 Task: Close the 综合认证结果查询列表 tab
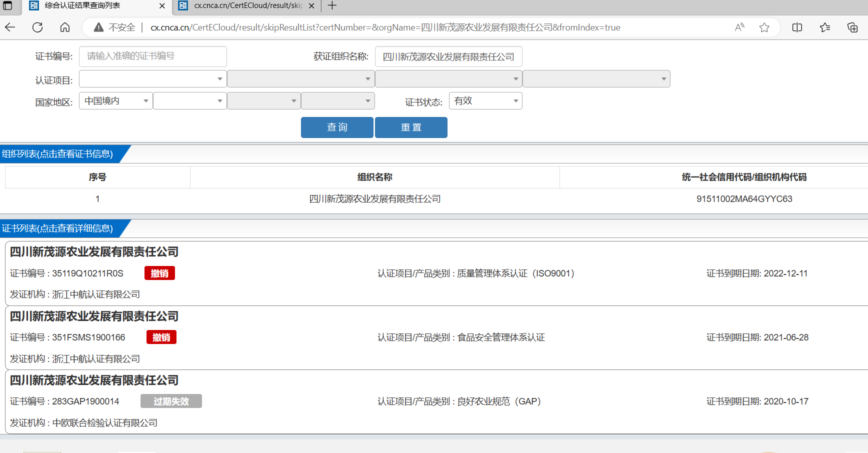click(x=162, y=6)
